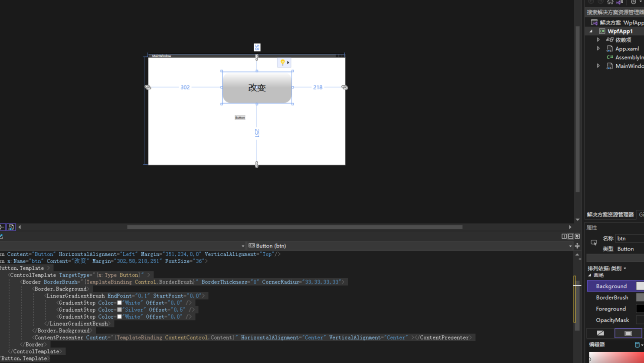The width and height of the screenshot is (644, 363).
Task: Collapse the pane with the double-chevron icon
Action: click(x=577, y=236)
